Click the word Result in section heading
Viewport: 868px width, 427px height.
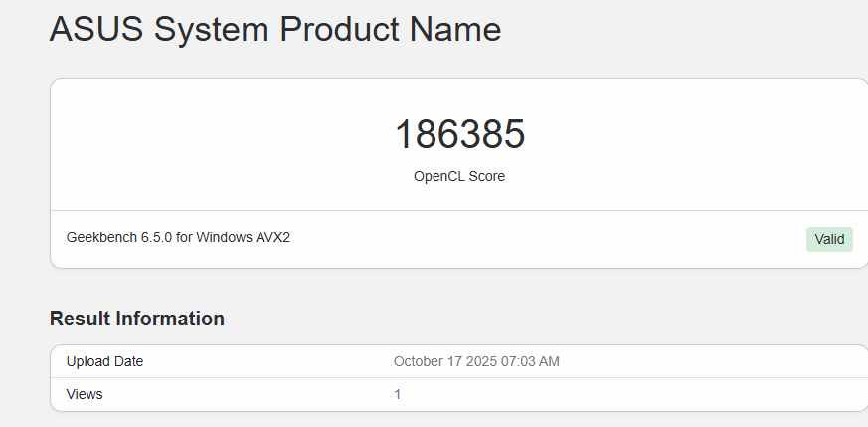click(x=80, y=319)
